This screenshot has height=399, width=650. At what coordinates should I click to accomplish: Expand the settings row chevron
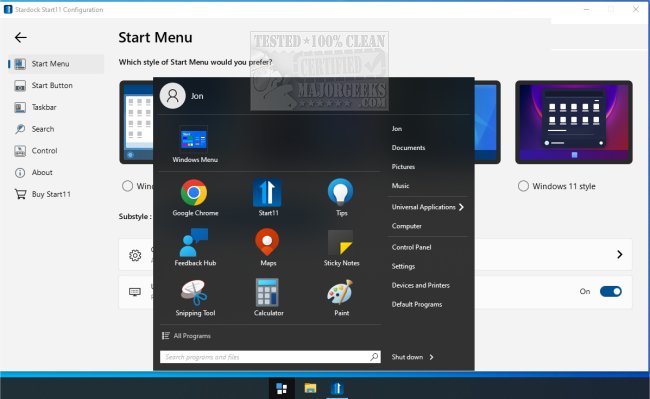click(x=620, y=254)
